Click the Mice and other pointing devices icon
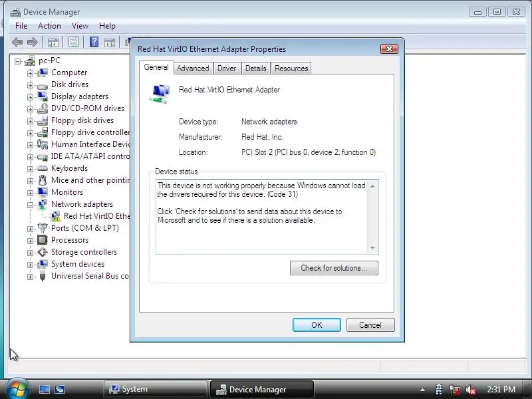The height and width of the screenshot is (399, 532). coord(43,180)
